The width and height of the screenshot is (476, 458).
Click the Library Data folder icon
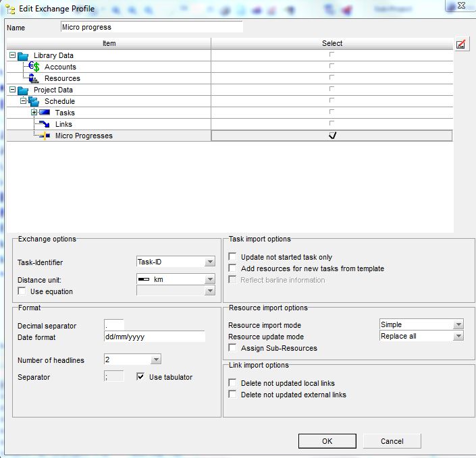pos(23,56)
